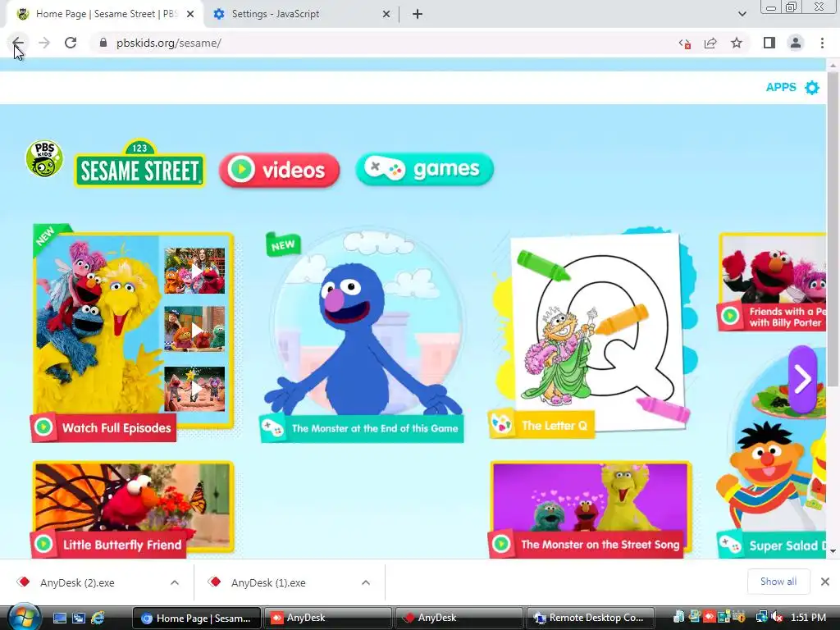Open the tab search chevron
This screenshot has height=630, width=840.
(742, 14)
